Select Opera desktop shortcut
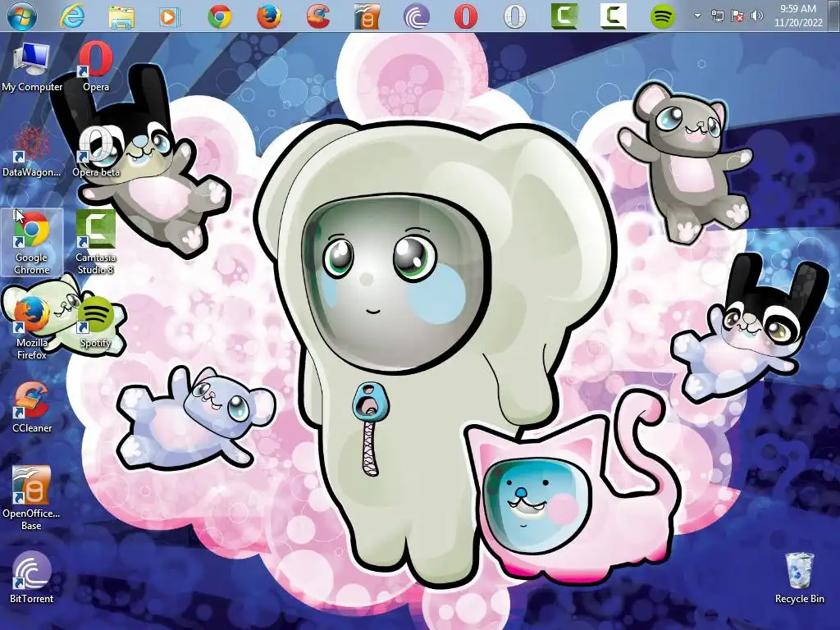Viewport: 840px width, 630px height. [x=96, y=67]
